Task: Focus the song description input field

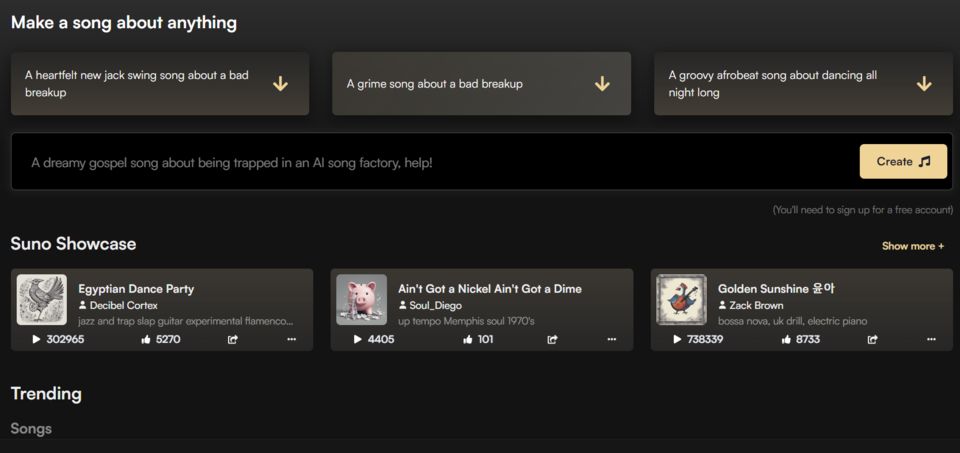Action: pos(430,162)
